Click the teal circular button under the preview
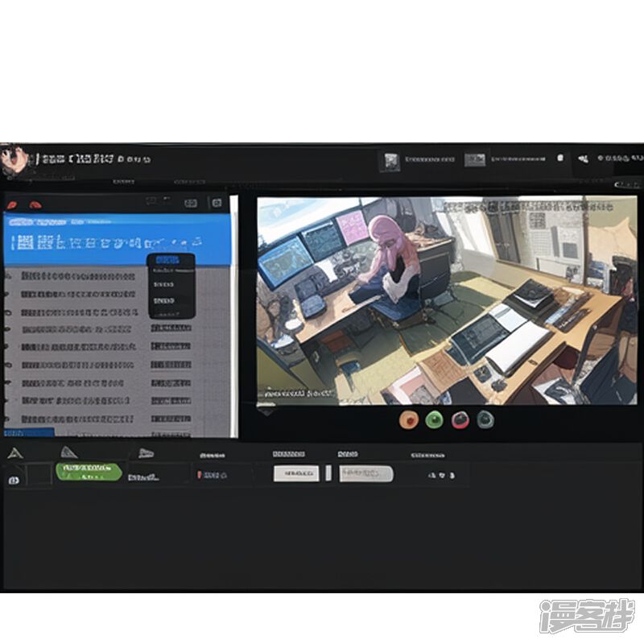 485,419
